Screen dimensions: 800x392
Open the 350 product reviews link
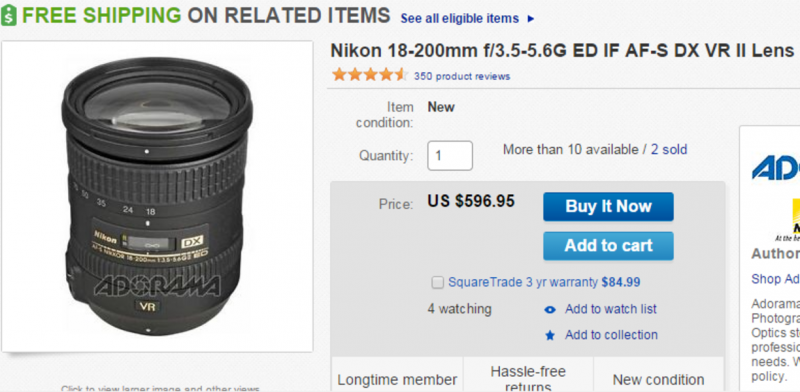pyautogui.click(x=462, y=77)
